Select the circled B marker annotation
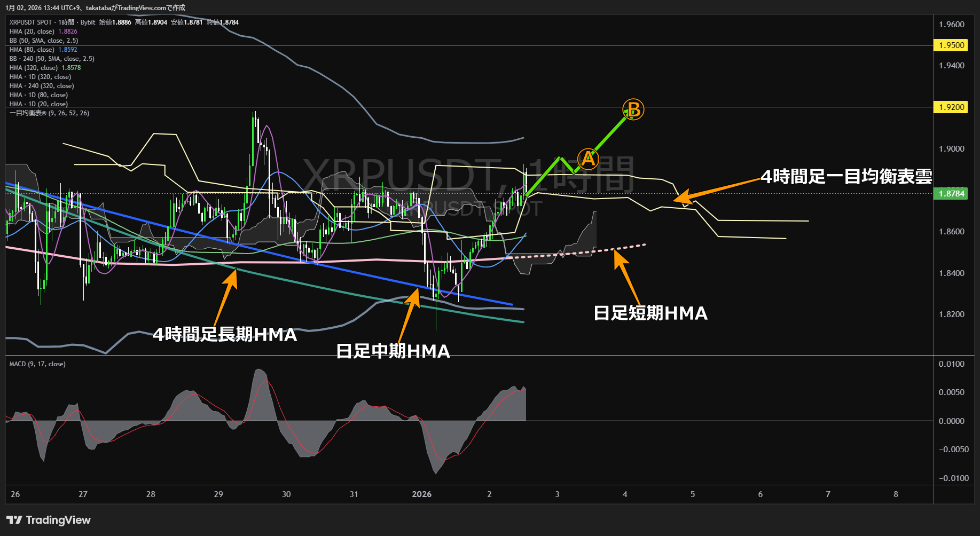The height and width of the screenshot is (536, 980). coord(632,110)
